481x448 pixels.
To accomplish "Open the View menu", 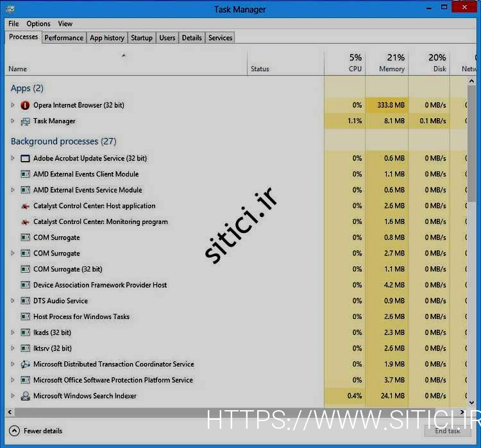I will click(x=65, y=24).
